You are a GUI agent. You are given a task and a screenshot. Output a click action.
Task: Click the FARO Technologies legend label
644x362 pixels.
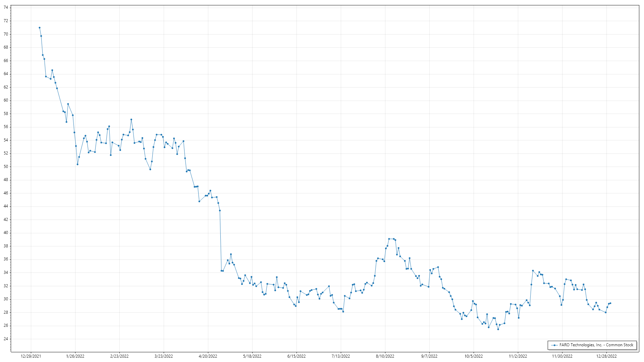point(596,345)
